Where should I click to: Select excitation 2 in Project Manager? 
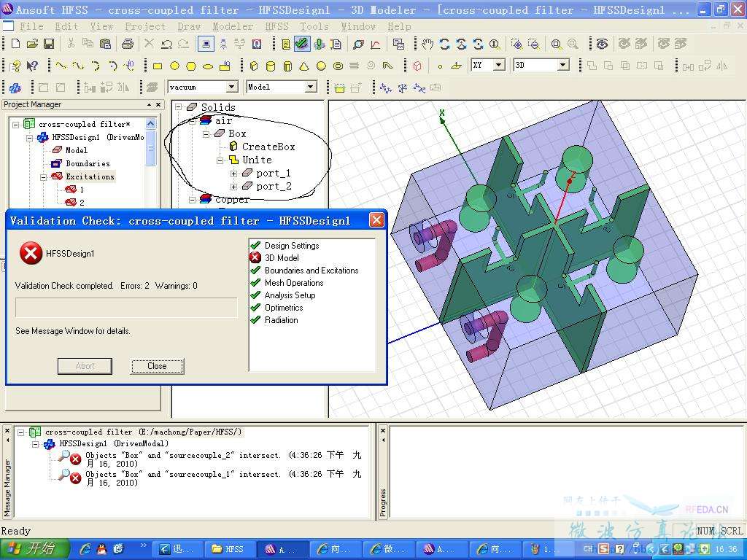(x=82, y=203)
